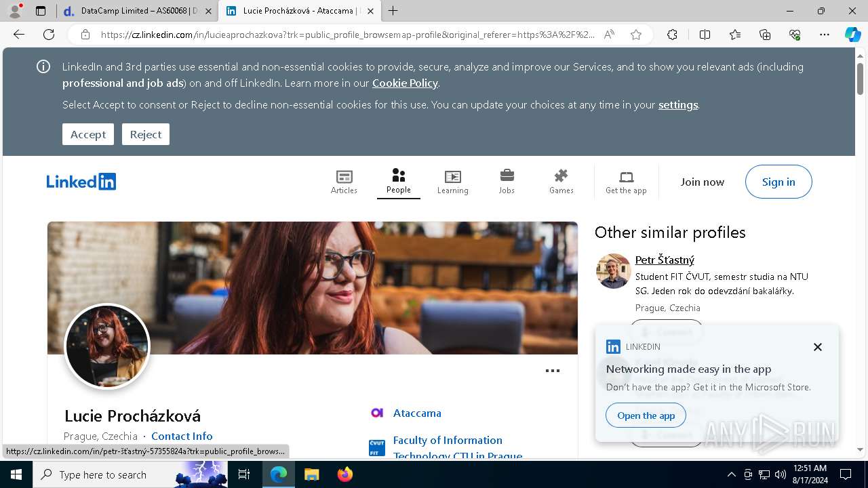Open Edge Settings and more menu
Viewport: 868px width, 488px height.
825,35
